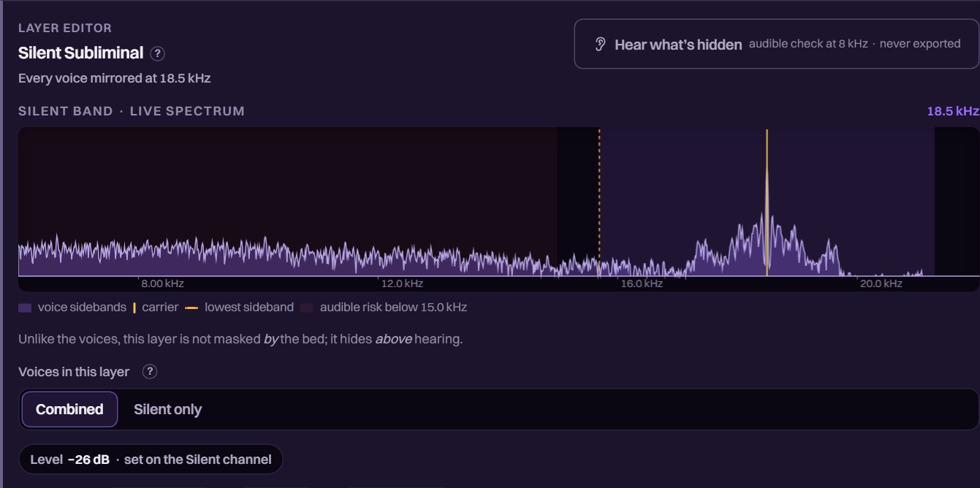Click the 18.5 kHz carrier readout
Image resolution: width=980 pixels, height=488 pixels.
[953, 111]
